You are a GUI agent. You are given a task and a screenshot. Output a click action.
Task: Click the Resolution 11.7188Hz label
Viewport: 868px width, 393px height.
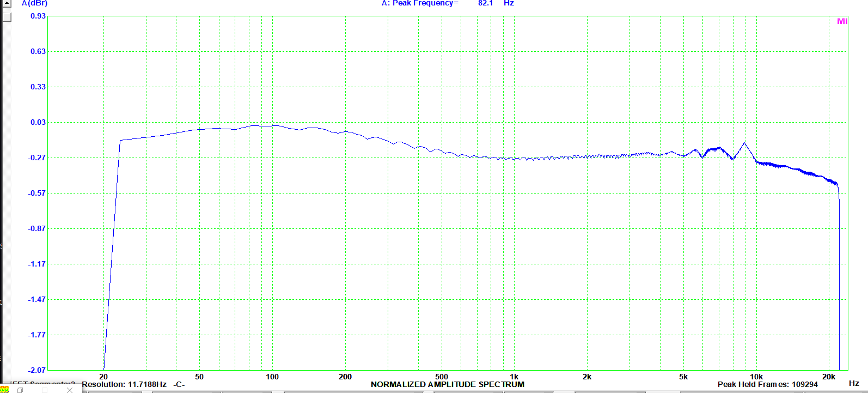pyautogui.click(x=124, y=384)
